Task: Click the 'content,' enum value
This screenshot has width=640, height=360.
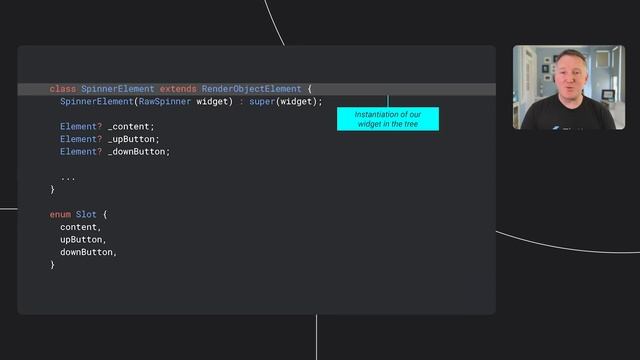Action: pyautogui.click(x=80, y=227)
